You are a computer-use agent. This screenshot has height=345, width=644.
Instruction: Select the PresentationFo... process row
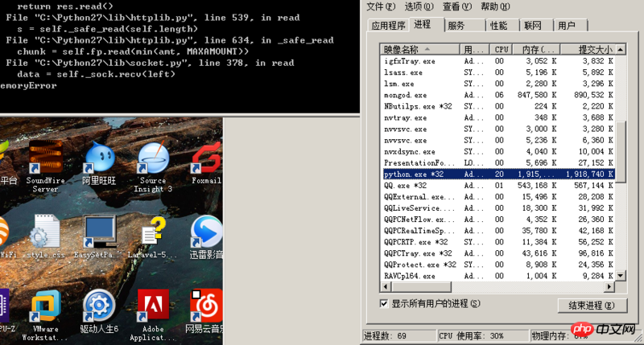click(x=498, y=163)
